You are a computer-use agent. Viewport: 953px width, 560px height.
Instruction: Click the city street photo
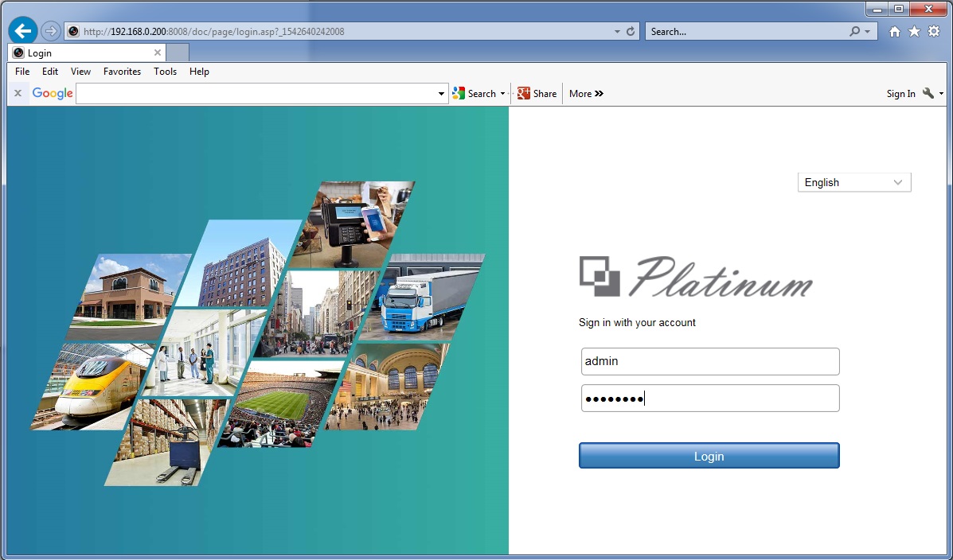click(317, 313)
